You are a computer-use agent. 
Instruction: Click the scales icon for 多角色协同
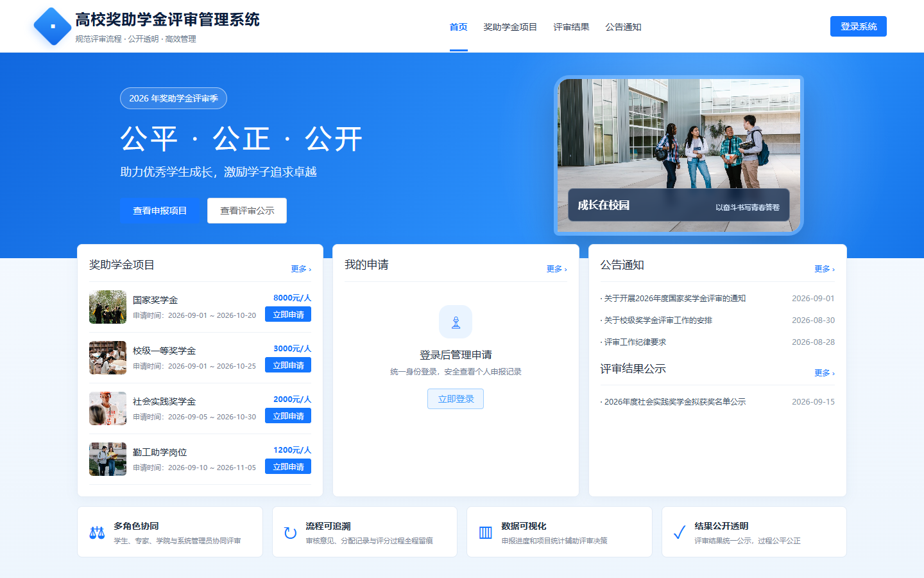coord(97,532)
